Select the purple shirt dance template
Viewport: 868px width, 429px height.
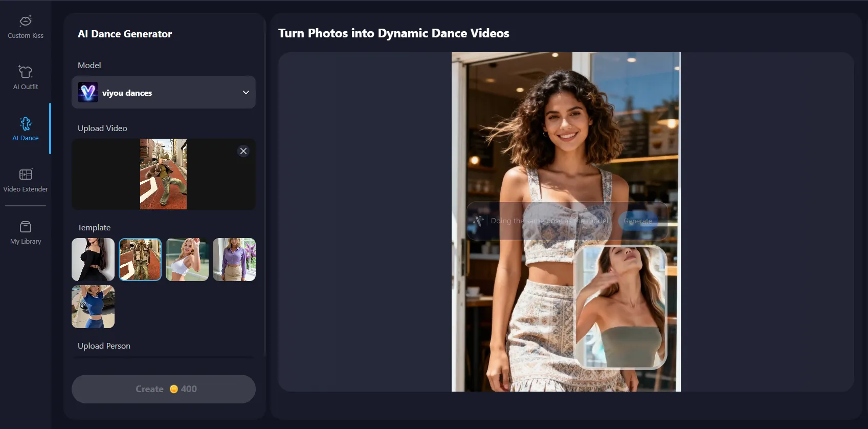(234, 260)
